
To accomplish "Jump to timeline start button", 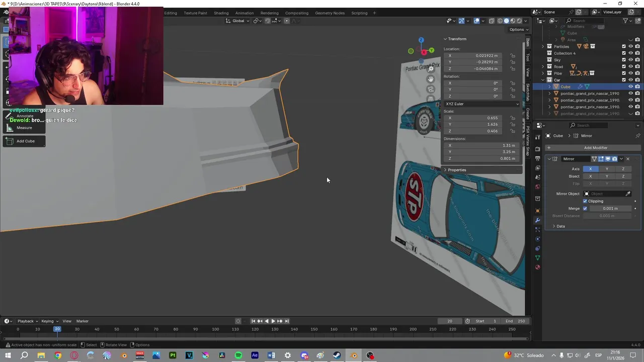I will coord(253,321).
